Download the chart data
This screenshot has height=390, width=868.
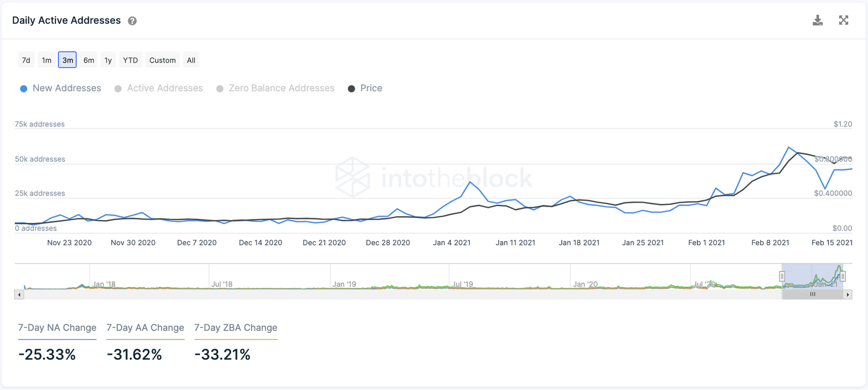(x=818, y=20)
